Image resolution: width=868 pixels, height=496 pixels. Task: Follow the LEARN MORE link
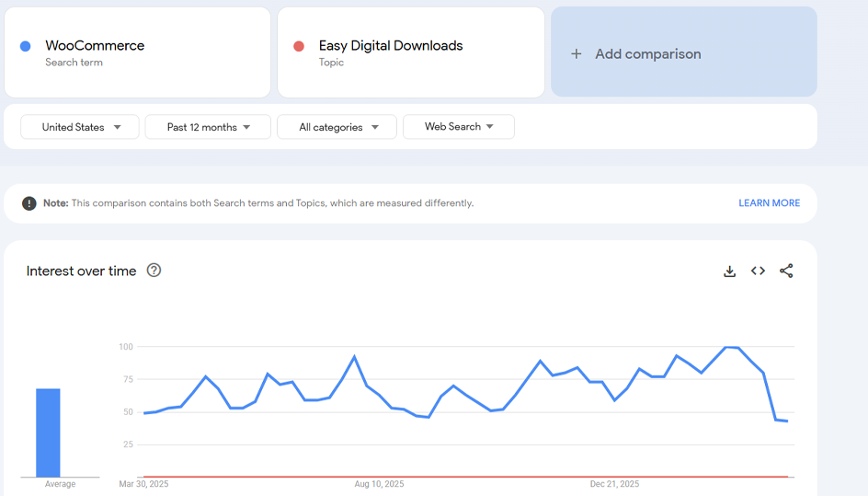tap(769, 203)
